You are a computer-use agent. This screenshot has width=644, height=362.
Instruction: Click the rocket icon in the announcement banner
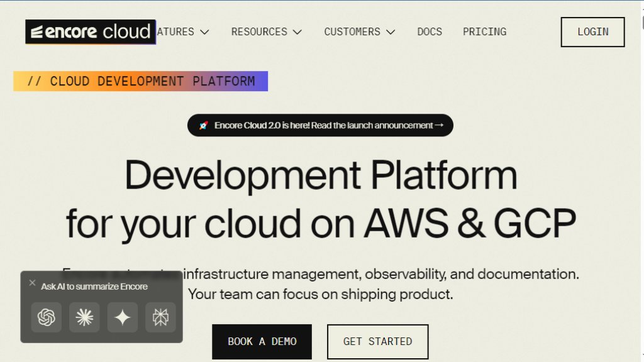pos(204,126)
